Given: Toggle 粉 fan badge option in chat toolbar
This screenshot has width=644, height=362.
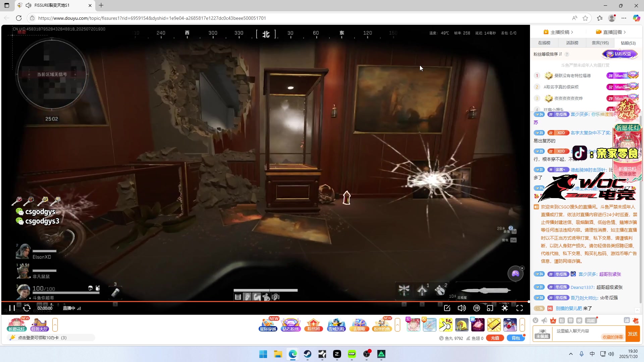Looking at the screenshot, I should pos(562,320).
